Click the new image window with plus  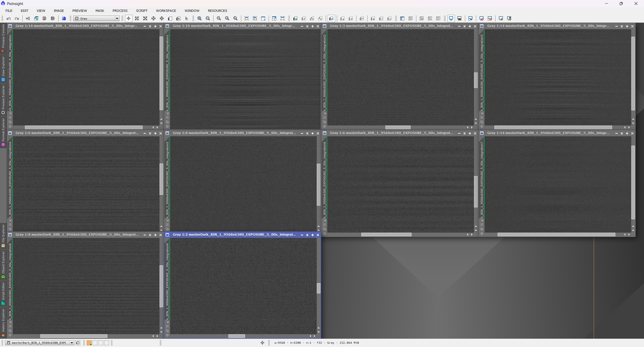(x=295, y=18)
